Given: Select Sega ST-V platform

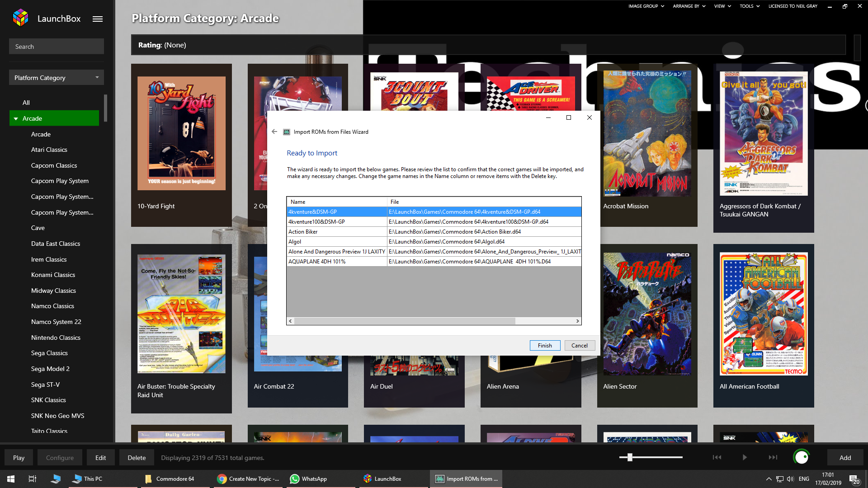Looking at the screenshot, I should (x=45, y=385).
